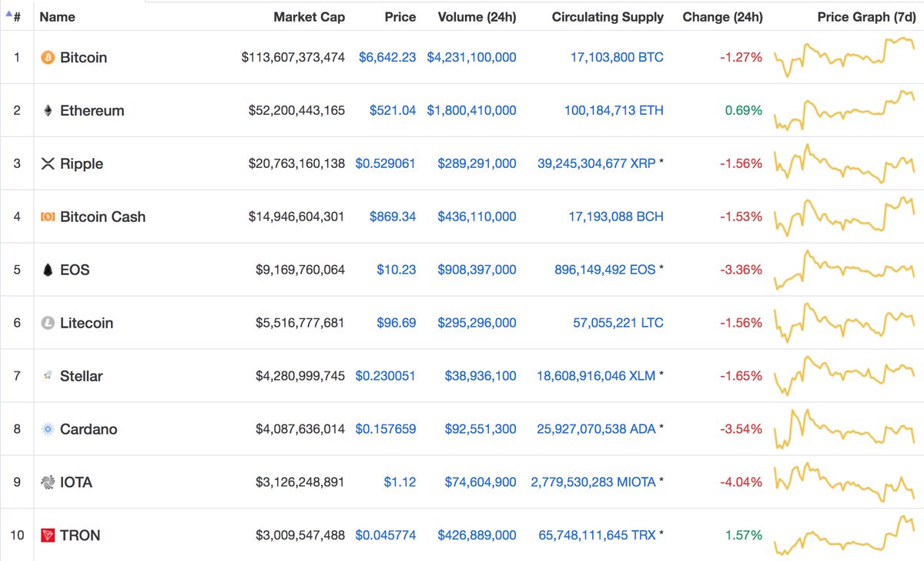Click Litecoin circulating supply 57,055,221 LTC

(618, 324)
